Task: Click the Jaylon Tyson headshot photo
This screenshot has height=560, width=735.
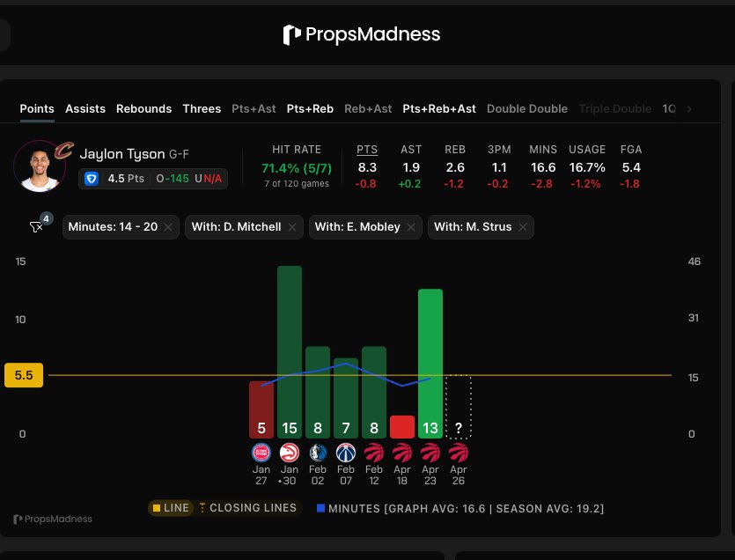Action: (x=40, y=167)
